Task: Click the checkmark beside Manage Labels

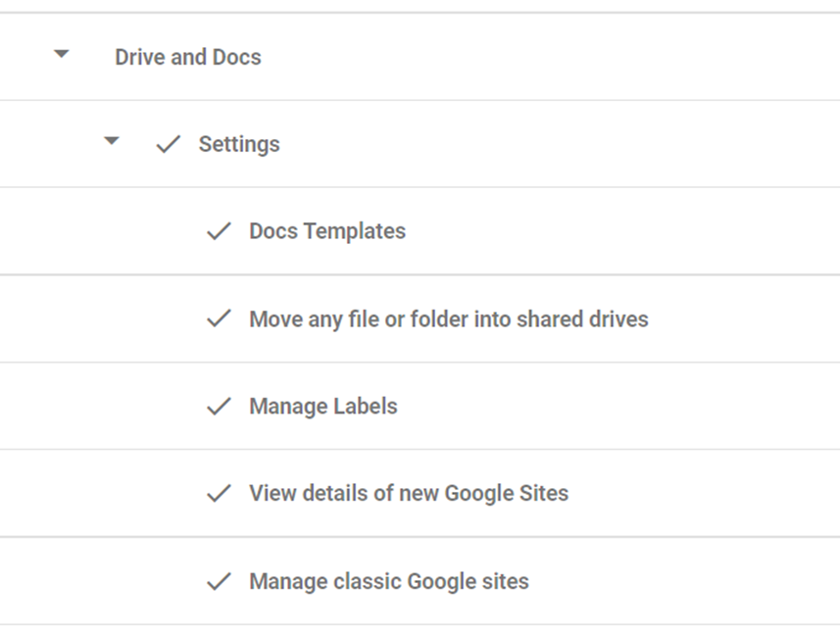Action: click(x=218, y=406)
